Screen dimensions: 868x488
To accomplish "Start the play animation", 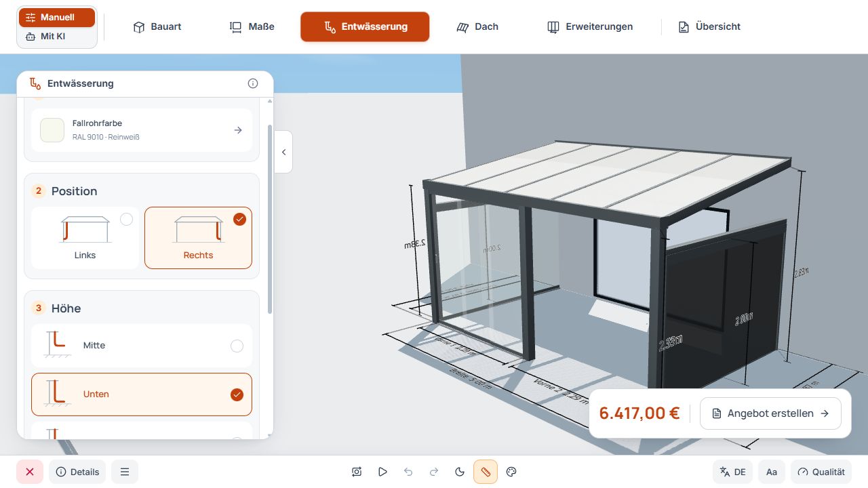I will coord(382,472).
